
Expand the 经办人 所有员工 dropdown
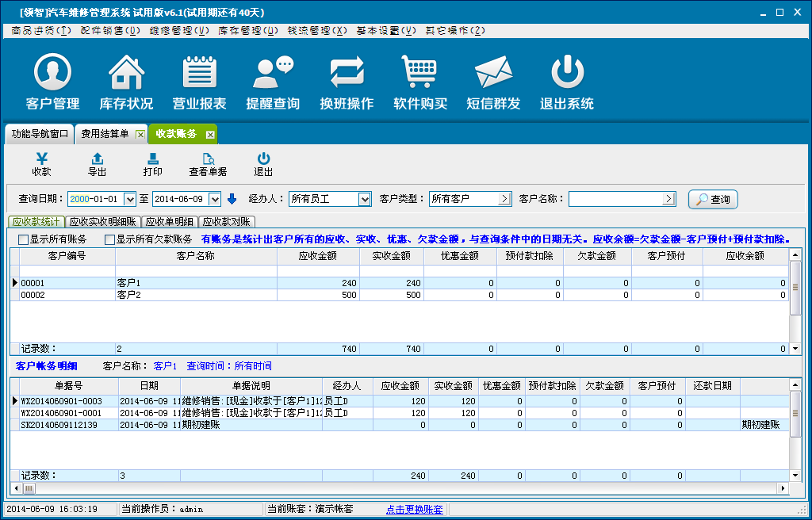click(365, 199)
